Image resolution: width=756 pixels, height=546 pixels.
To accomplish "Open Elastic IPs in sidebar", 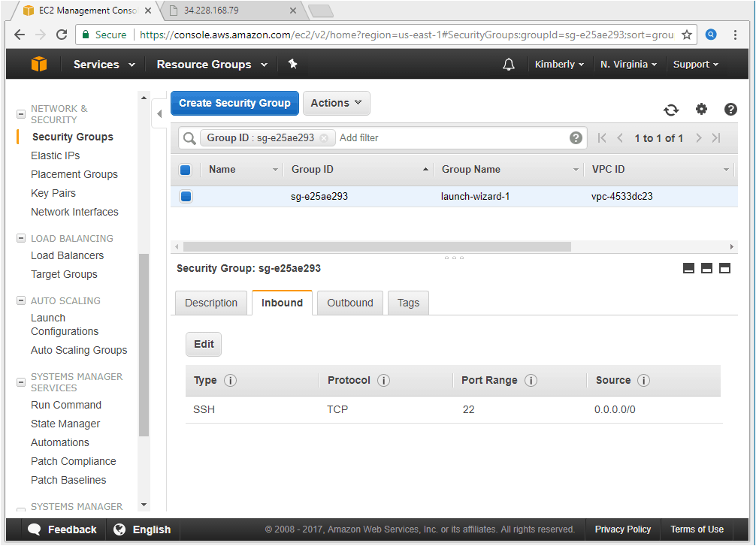I will click(56, 155).
